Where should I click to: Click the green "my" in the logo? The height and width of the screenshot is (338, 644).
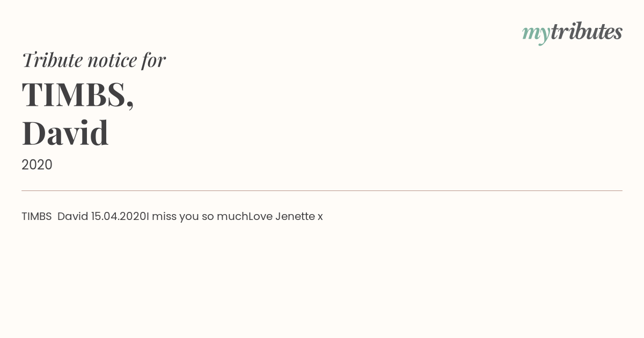pyautogui.click(x=536, y=33)
